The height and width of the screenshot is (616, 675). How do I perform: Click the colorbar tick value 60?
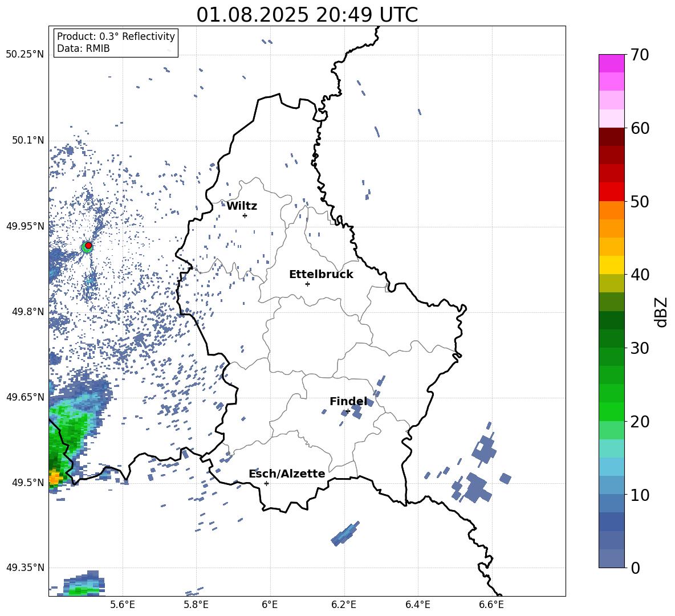tap(640, 128)
